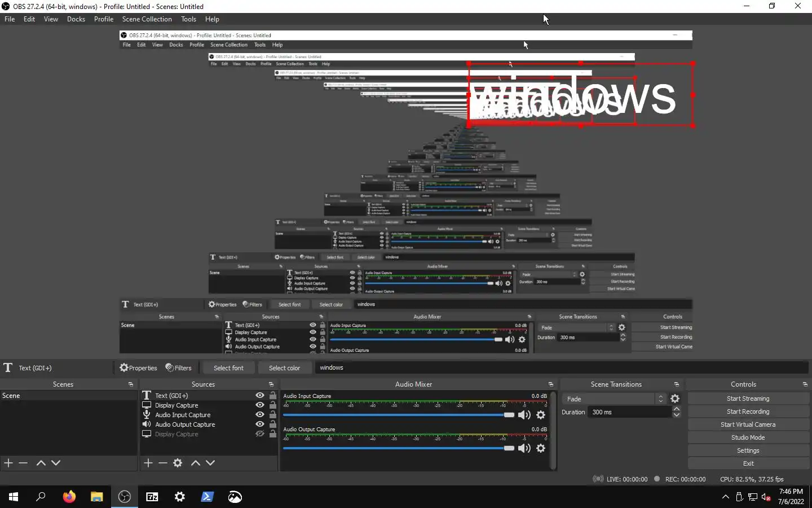The height and width of the screenshot is (508, 812).
Task: Open the Scene Collection menu
Action: (147, 19)
